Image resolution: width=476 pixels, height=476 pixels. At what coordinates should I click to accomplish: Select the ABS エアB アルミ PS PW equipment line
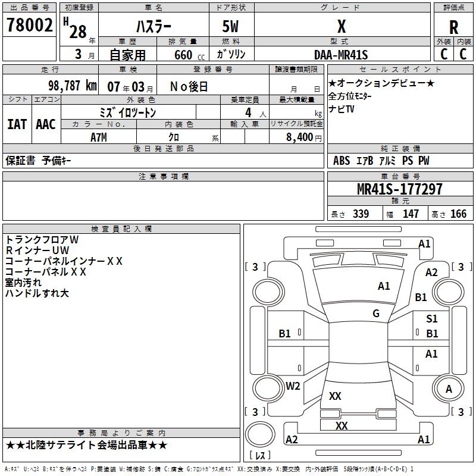click(x=381, y=161)
